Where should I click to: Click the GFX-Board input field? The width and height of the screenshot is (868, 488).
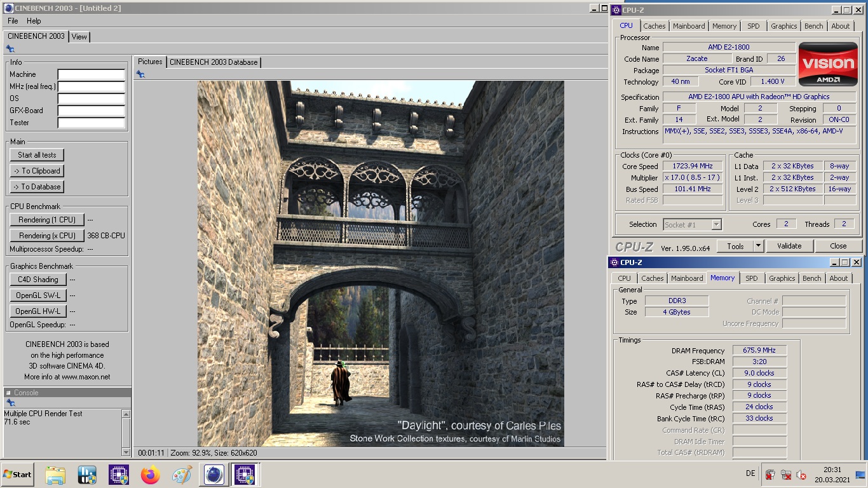click(92, 111)
